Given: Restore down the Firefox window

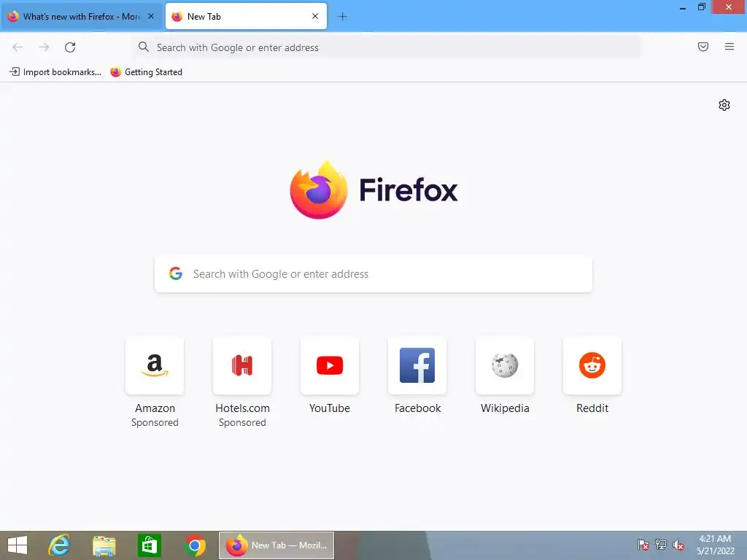Looking at the screenshot, I should 701,7.
